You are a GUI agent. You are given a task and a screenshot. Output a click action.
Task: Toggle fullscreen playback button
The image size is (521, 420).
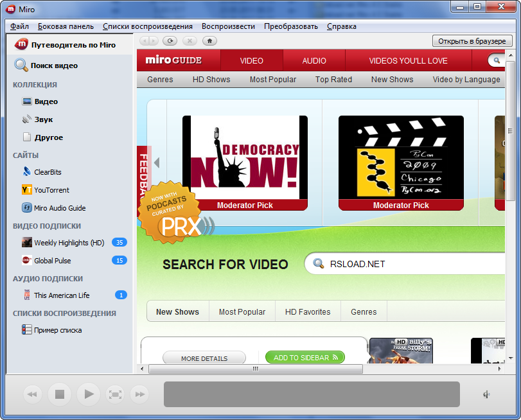click(115, 394)
